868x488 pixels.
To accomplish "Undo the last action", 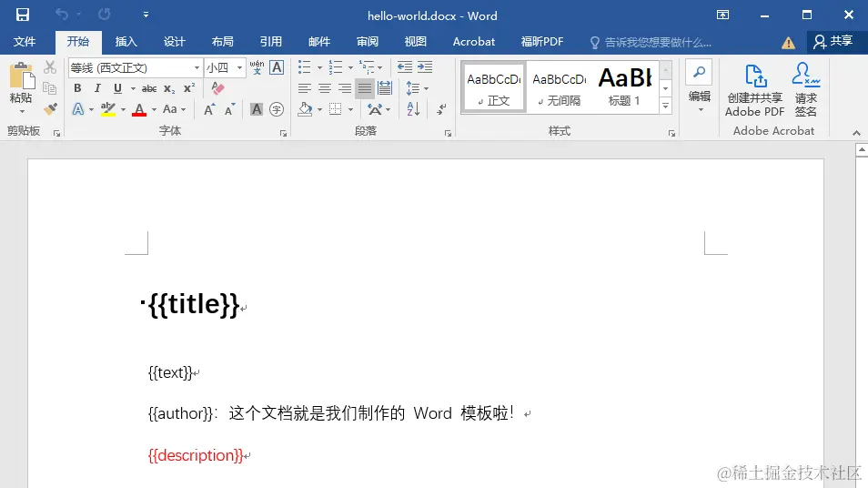I will (x=62, y=15).
